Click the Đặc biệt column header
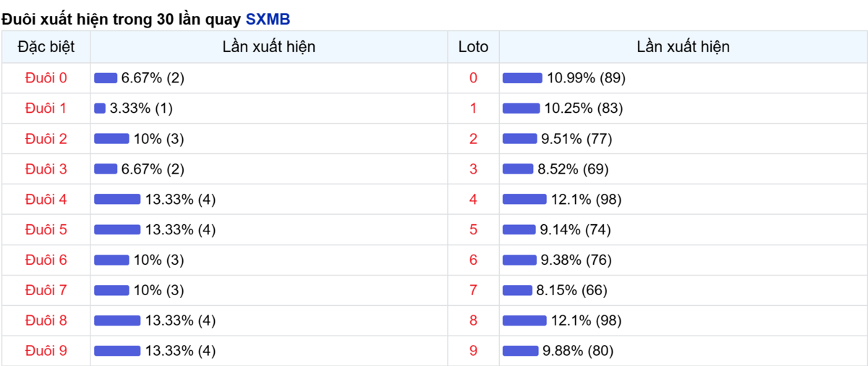 46,47
